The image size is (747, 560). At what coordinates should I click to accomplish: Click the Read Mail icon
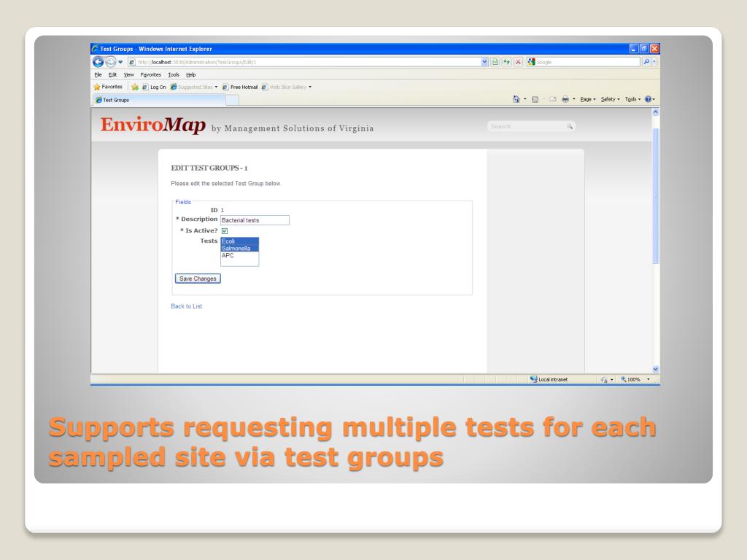click(553, 99)
